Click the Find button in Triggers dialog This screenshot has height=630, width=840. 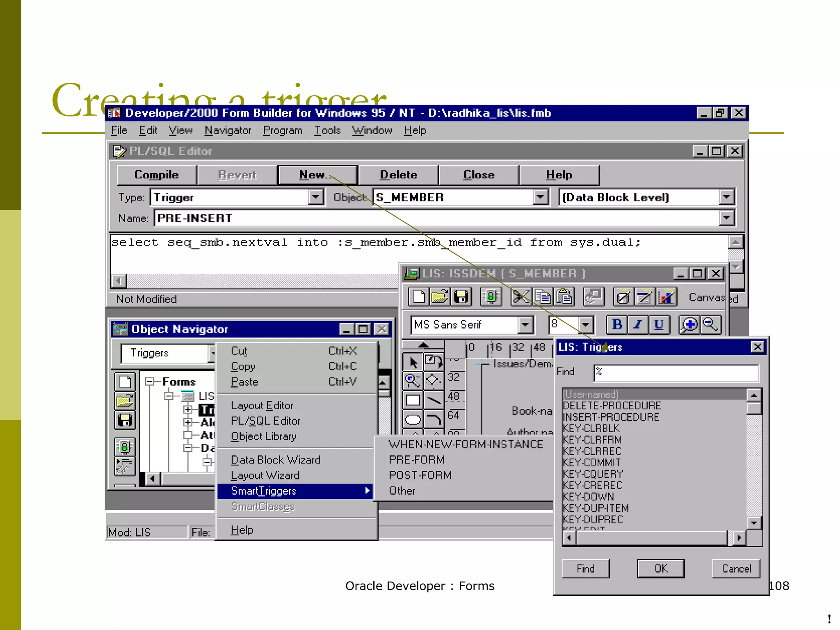[x=585, y=569]
